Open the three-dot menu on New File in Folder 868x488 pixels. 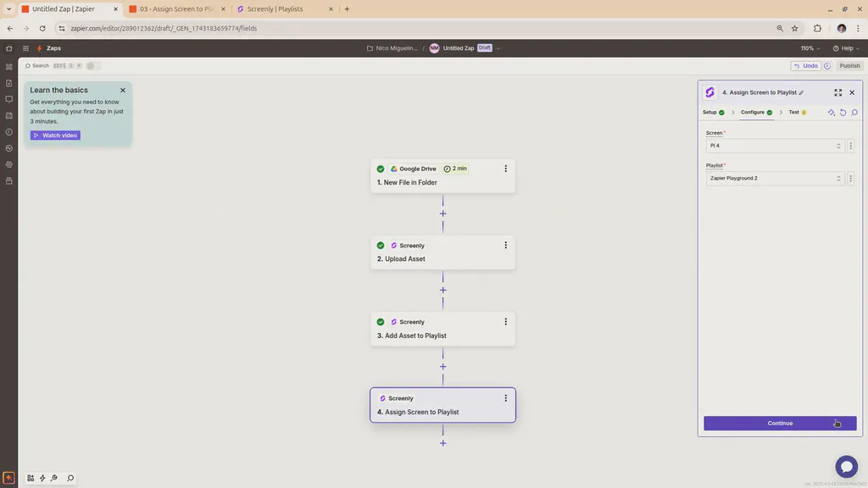505,168
